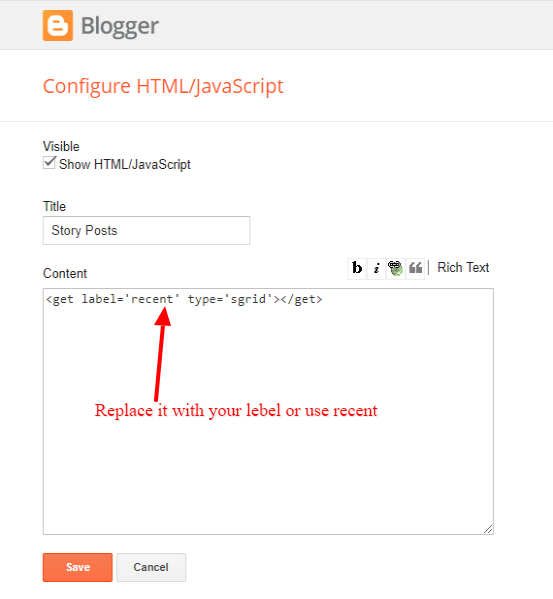Click the Blogger wordmark text
Viewport: 553px width, 599px height.
[120, 26]
